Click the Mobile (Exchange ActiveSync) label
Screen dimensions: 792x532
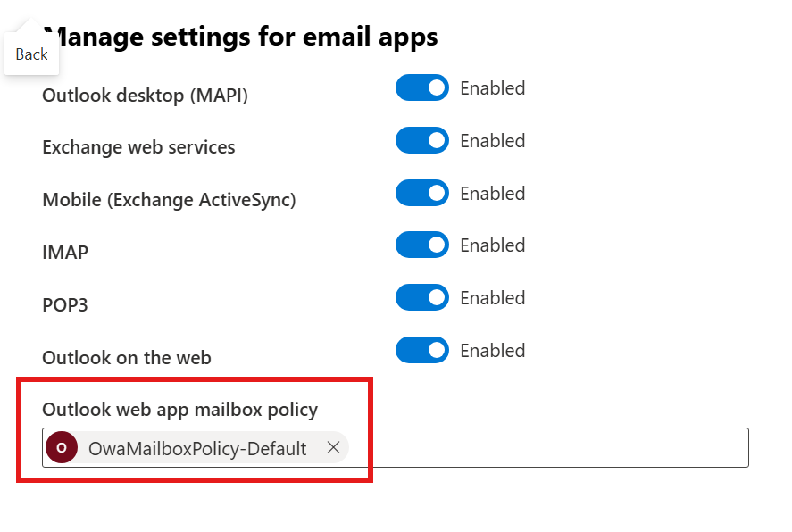click(170, 200)
